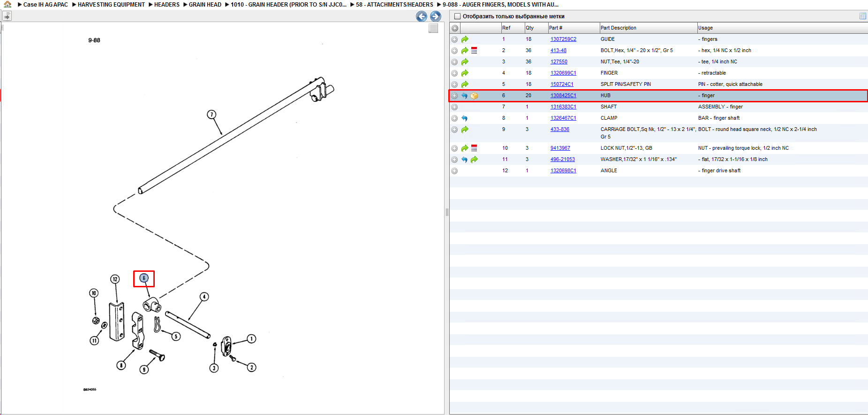Click the yellow box icon on the HUB row

coord(474,96)
